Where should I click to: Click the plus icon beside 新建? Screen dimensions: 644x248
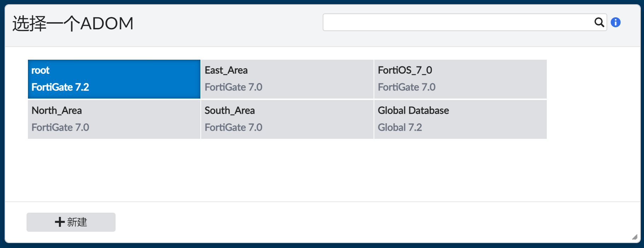pyautogui.click(x=60, y=222)
